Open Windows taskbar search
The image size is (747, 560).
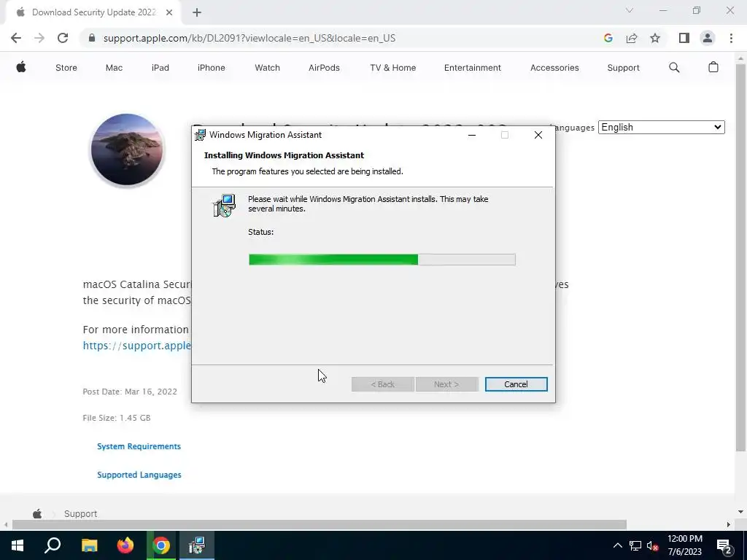(x=53, y=545)
